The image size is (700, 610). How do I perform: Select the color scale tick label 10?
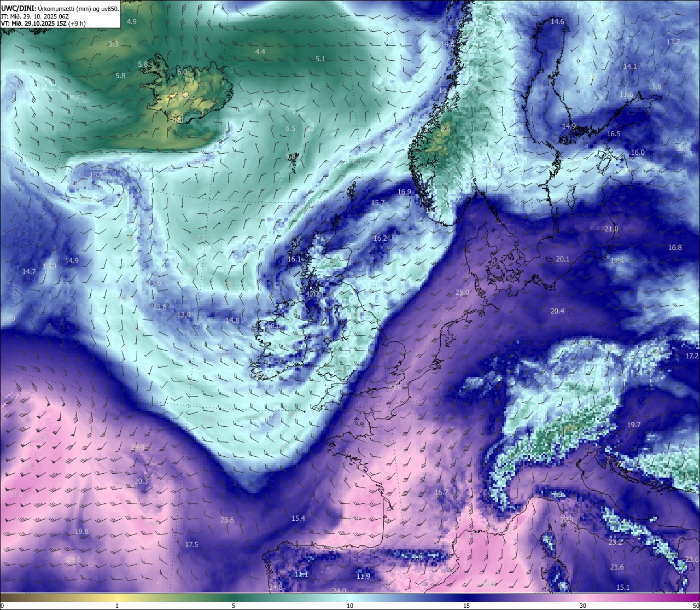[x=350, y=606]
